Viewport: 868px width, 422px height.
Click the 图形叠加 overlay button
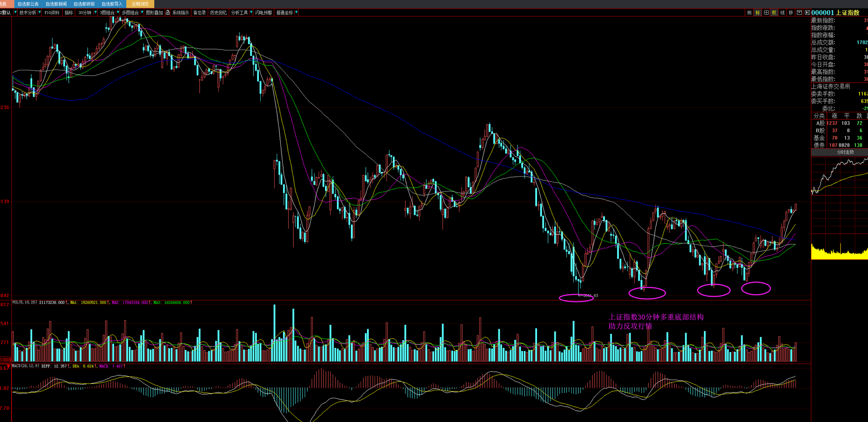point(154,13)
